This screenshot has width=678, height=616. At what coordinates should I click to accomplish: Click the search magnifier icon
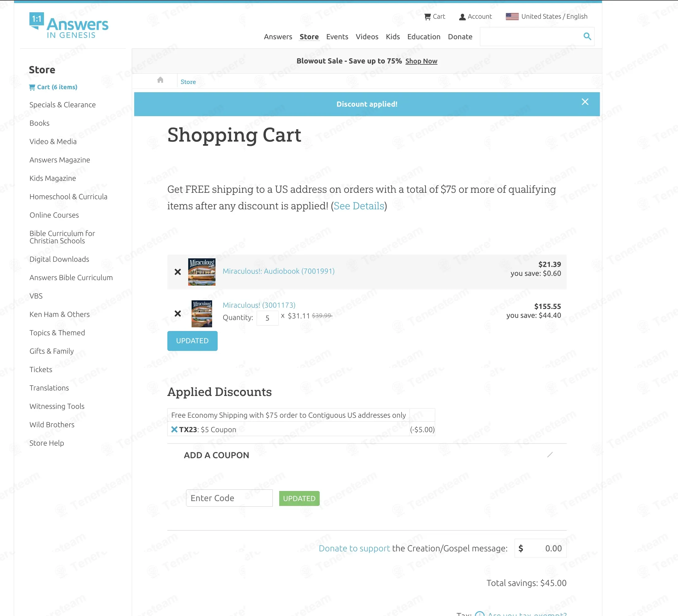tap(587, 36)
